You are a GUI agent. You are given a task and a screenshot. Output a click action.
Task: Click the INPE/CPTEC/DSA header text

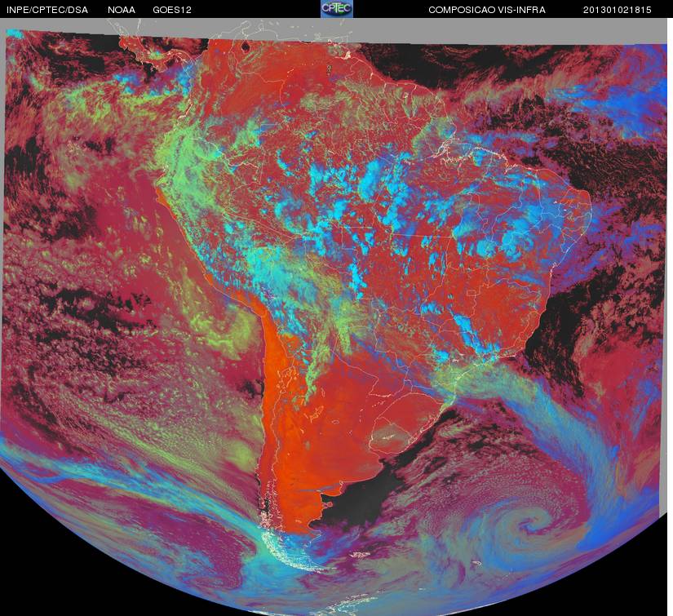47,10
